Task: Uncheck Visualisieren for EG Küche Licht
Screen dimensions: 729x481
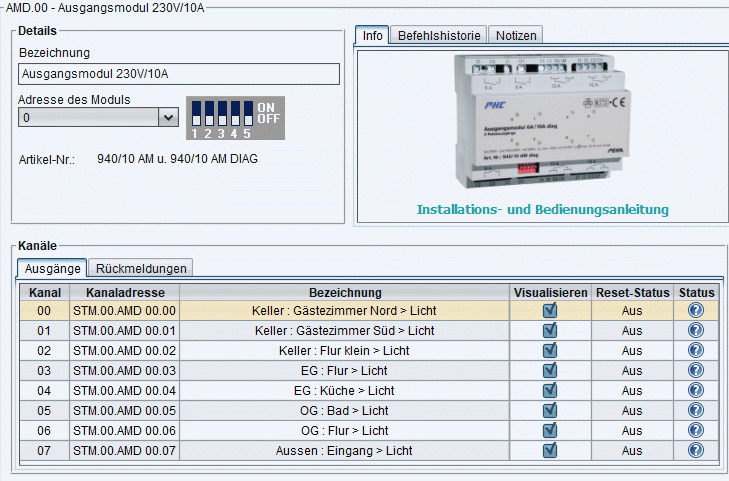Action: [x=549, y=391]
